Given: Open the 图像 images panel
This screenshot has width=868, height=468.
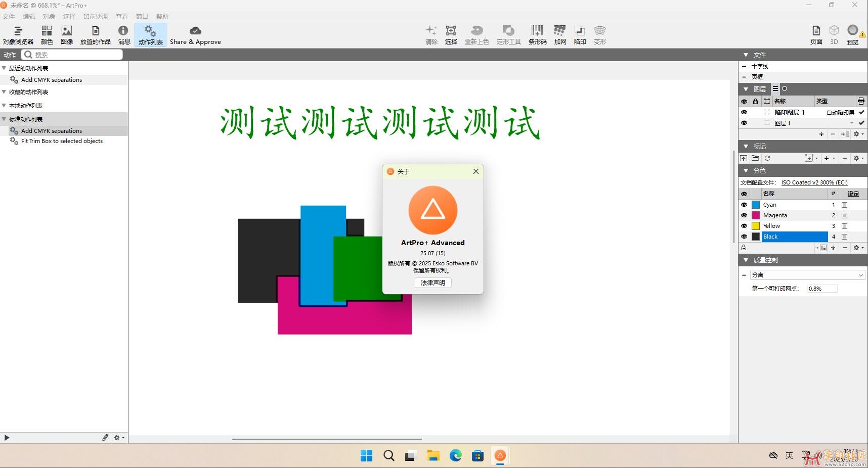Looking at the screenshot, I should [x=67, y=35].
